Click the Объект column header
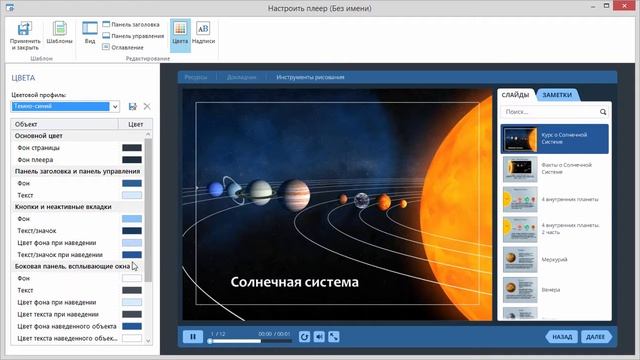The height and width of the screenshot is (360, 640). point(64,124)
